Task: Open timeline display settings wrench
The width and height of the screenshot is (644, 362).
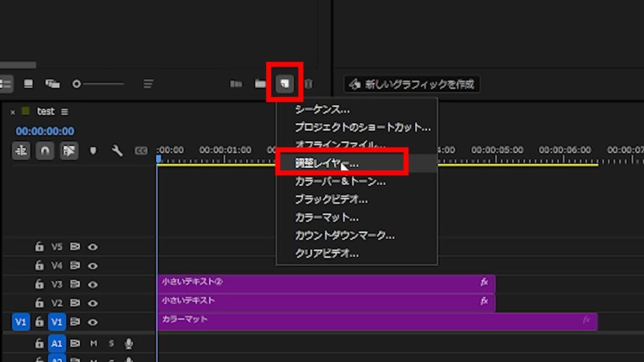Action: pos(117,151)
